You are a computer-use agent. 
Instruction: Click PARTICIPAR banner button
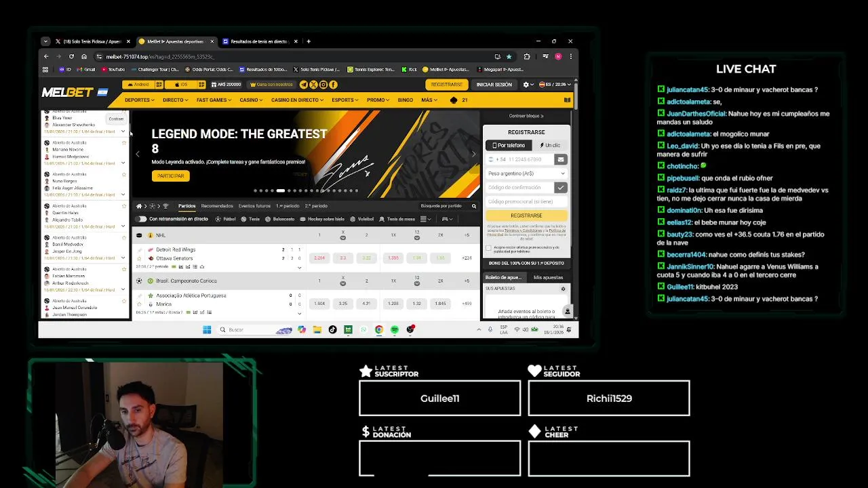[170, 176]
